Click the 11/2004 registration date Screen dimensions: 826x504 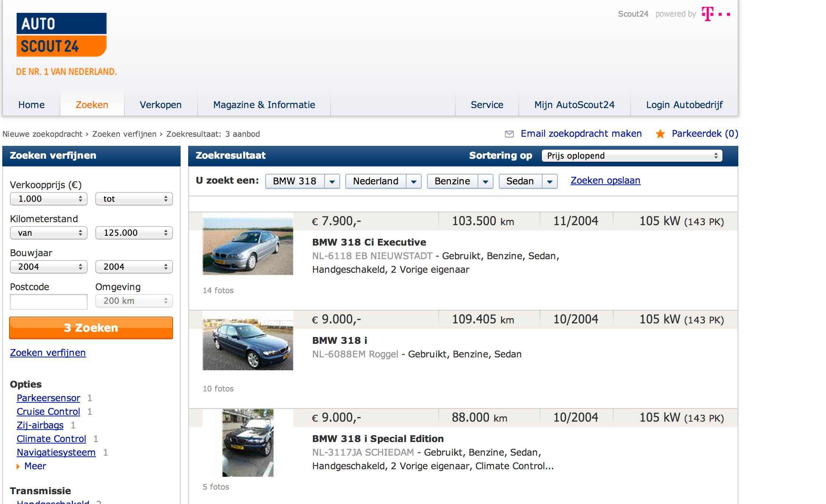pyautogui.click(x=576, y=221)
